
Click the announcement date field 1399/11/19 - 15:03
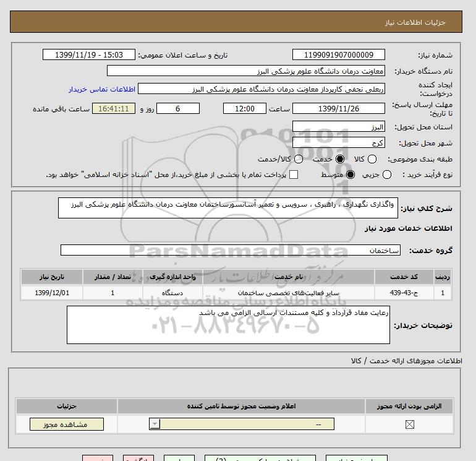89,54
